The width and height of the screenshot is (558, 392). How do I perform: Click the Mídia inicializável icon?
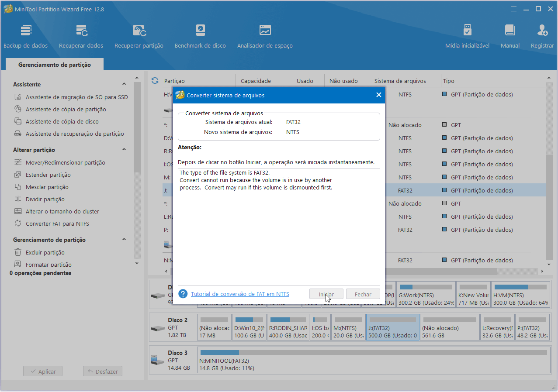tap(467, 35)
